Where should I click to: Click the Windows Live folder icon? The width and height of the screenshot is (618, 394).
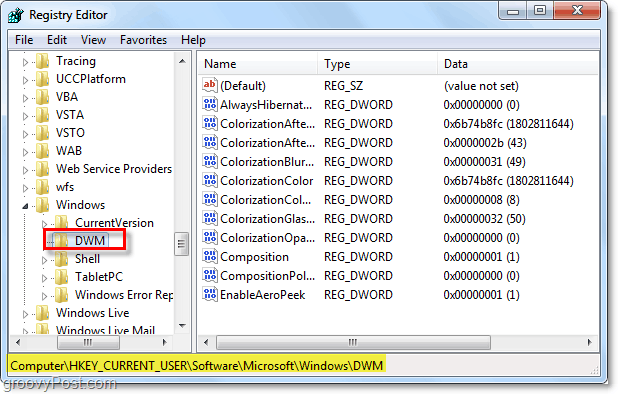(43, 313)
